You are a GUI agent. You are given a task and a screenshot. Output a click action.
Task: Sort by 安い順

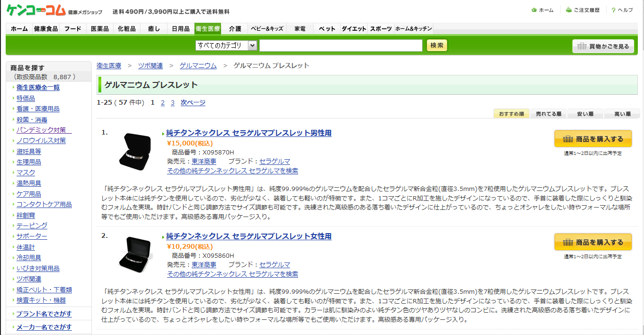[585, 114]
